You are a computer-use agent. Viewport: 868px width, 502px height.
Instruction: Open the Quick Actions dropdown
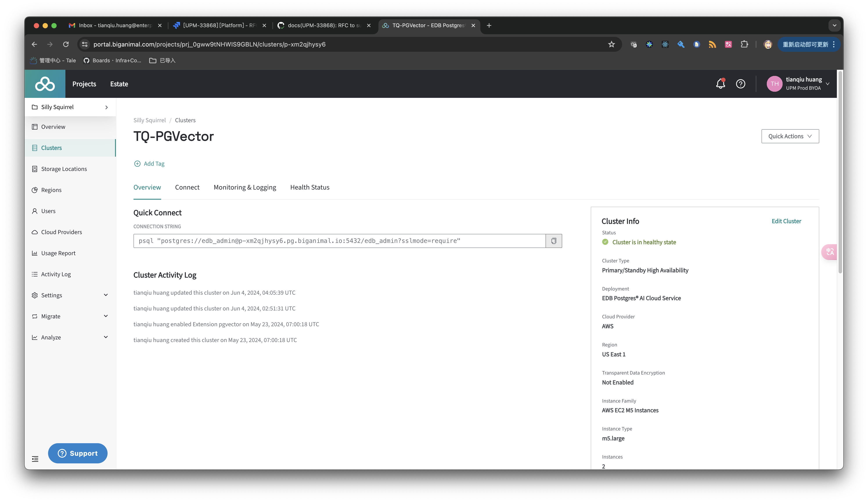tap(790, 136)
